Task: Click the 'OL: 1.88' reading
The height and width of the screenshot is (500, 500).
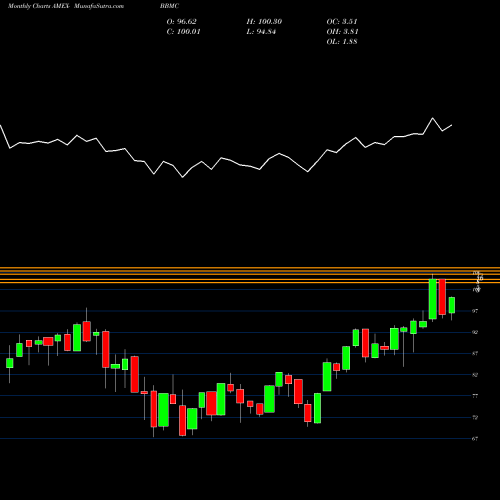Action: (342, 42)
